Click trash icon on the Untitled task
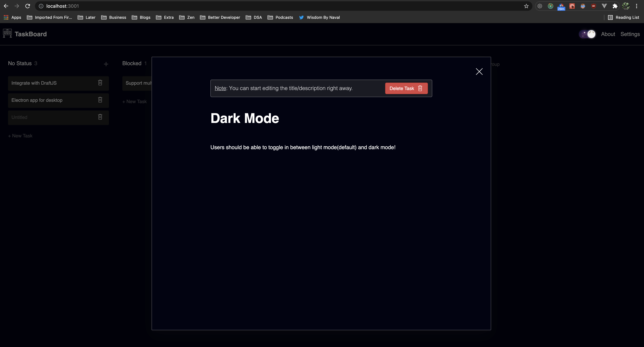 tap(100, 117)
